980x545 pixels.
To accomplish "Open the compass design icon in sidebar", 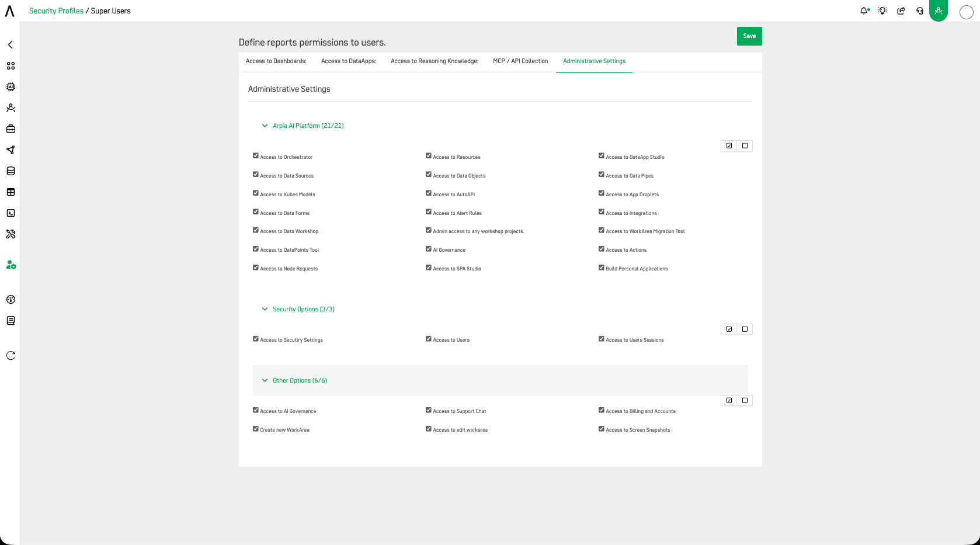I will coord(11,108).
